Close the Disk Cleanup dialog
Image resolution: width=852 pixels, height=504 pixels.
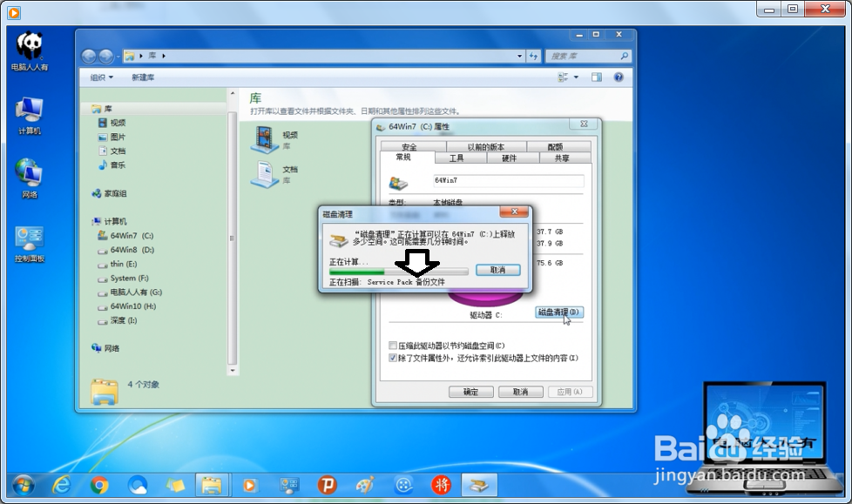tap(514, 212)
